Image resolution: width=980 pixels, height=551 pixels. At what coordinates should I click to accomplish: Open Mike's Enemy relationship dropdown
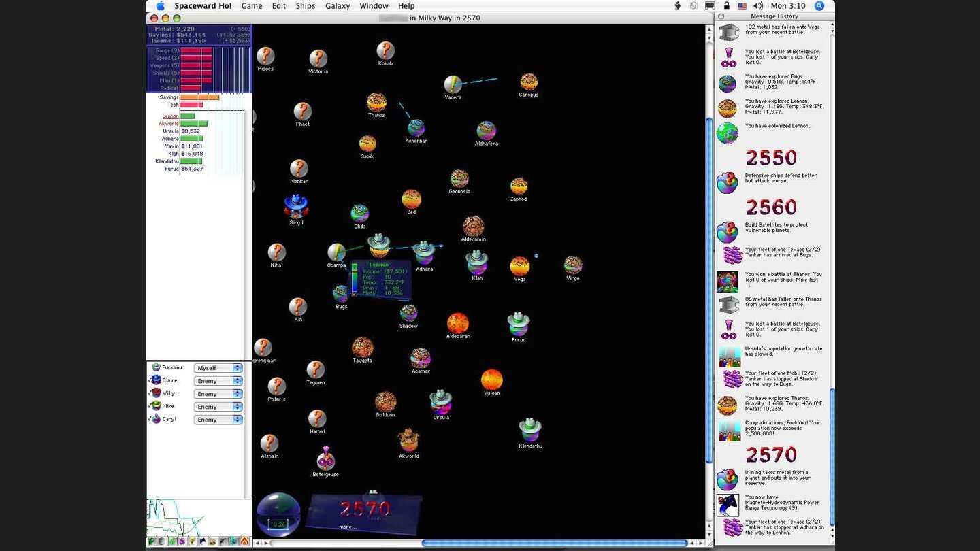click(x=218, y=407)
